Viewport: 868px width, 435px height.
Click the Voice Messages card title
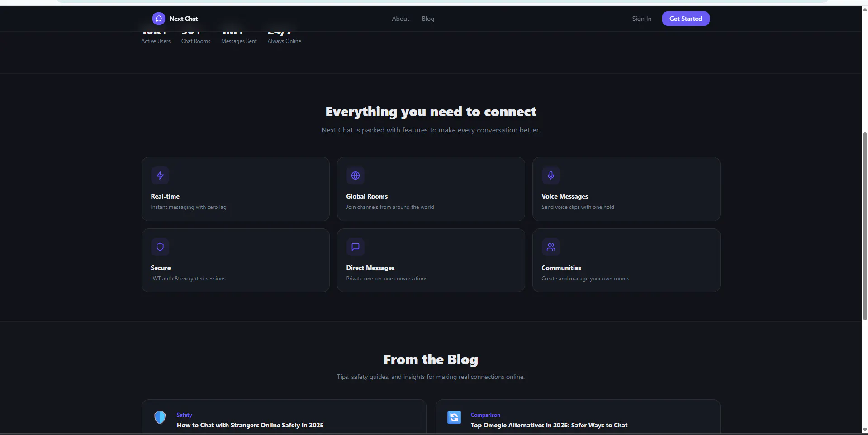pos(564,196)
